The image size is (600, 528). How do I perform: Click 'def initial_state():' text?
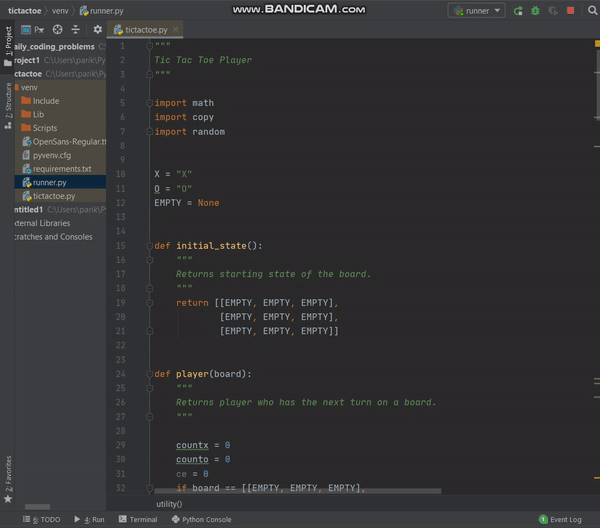tap(208, 246)
